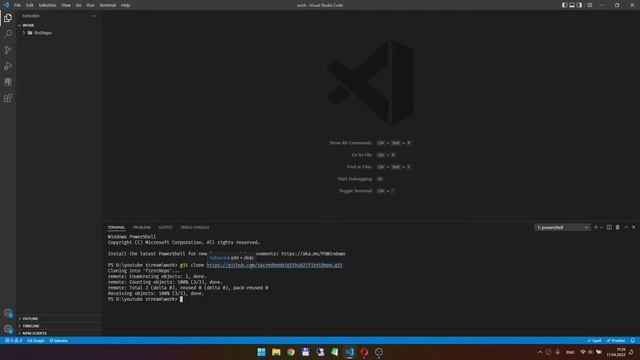Click the terminal prompt input line

pos(145,299)
